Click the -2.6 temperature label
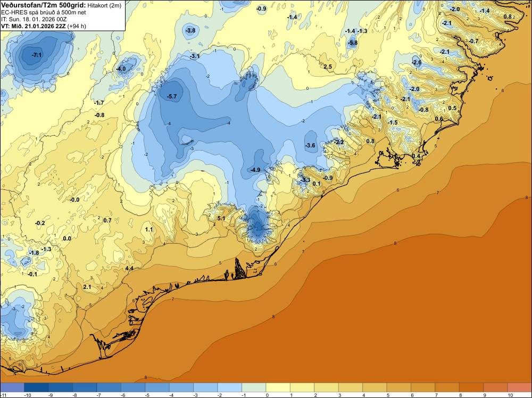 point(417,62)
